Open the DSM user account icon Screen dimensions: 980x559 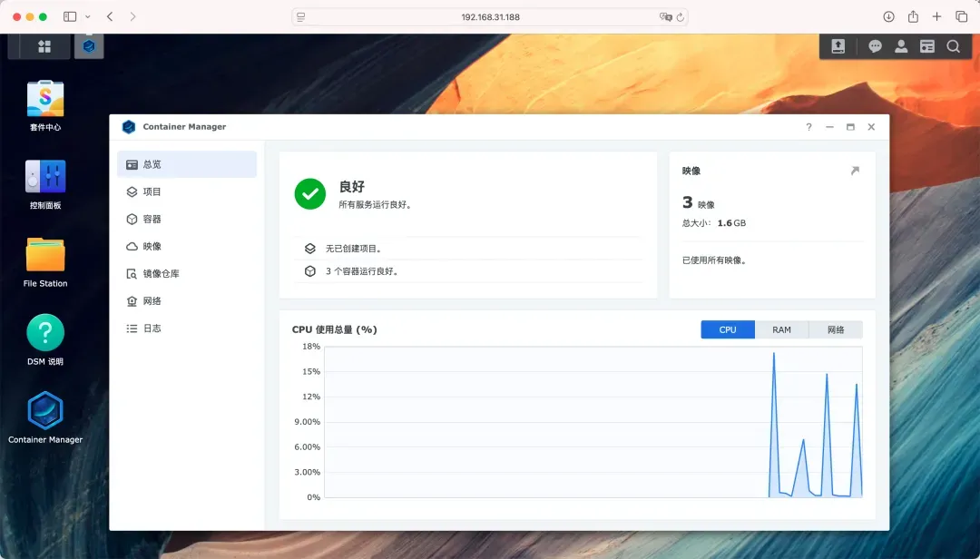[901, 46]
